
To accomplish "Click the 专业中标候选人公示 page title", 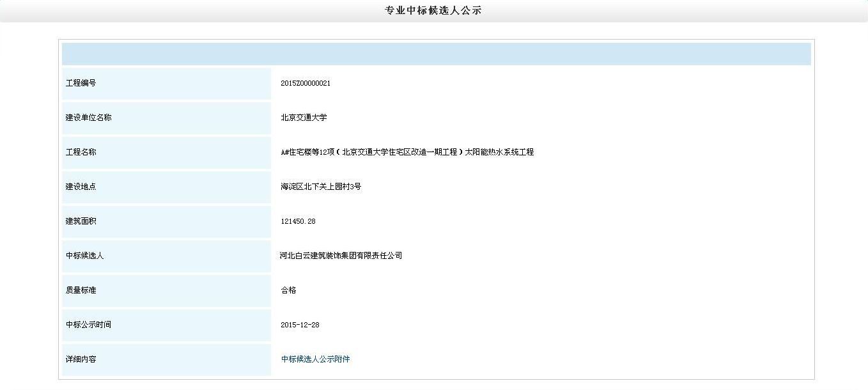I will (433, 11).
